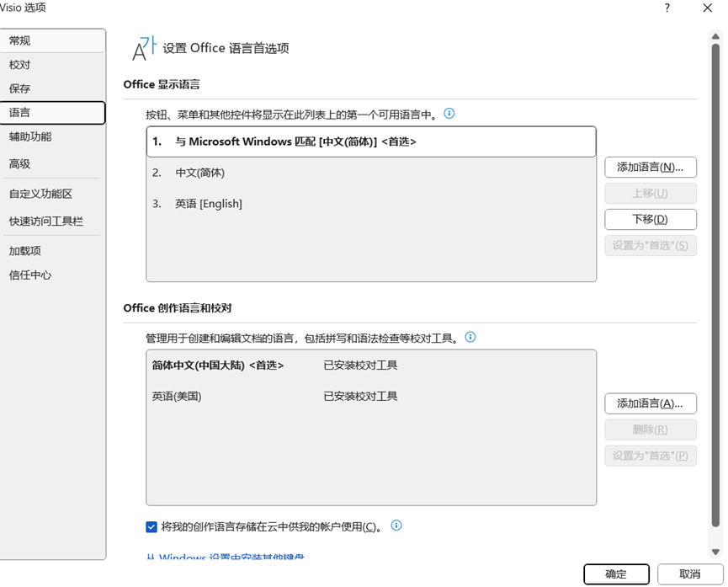The width and height of the screenshot is (728, 587).
Task: Open the 保存 options category
Action: click(52, 88)
